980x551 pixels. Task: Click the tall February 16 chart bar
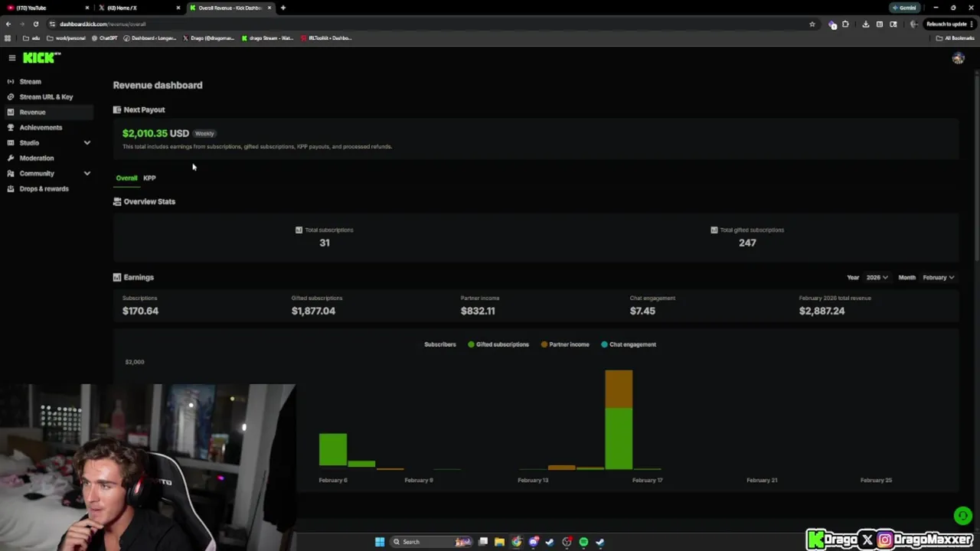(619, 419)
